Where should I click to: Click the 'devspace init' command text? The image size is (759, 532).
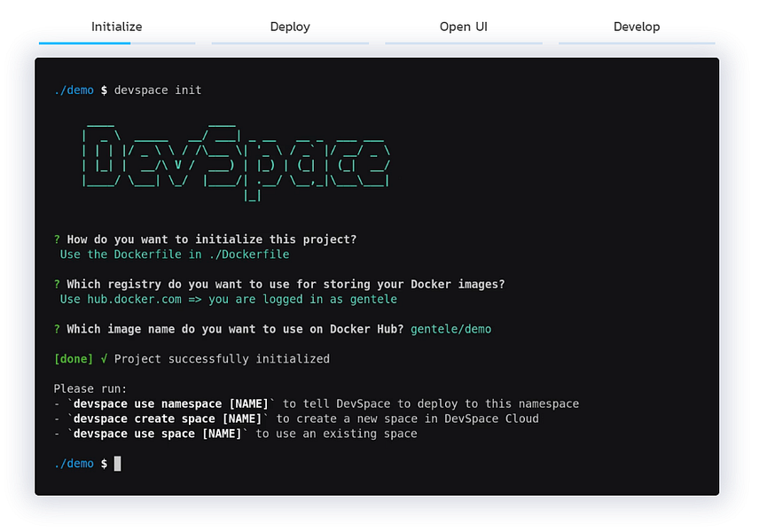click(x=158, y=90)
